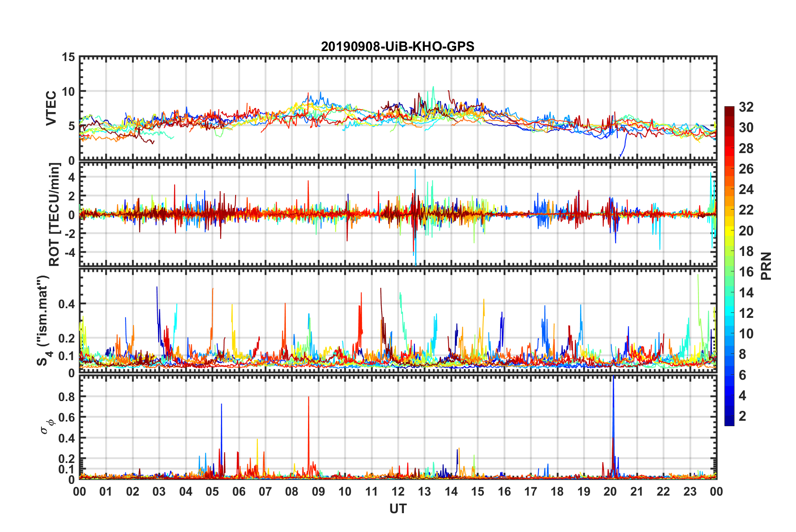
Task: Click the "07" hour label on the UT axis
Action: coord(265,491)
